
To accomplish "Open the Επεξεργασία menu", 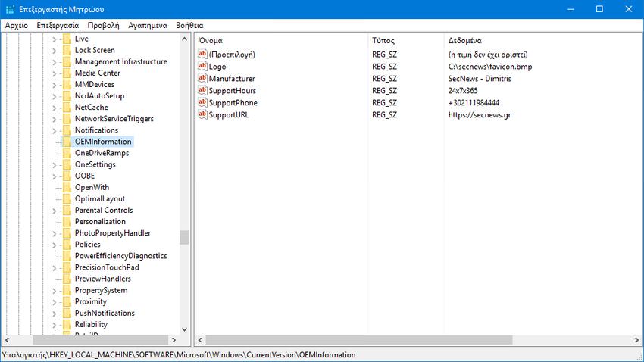I will click(58, 26).
